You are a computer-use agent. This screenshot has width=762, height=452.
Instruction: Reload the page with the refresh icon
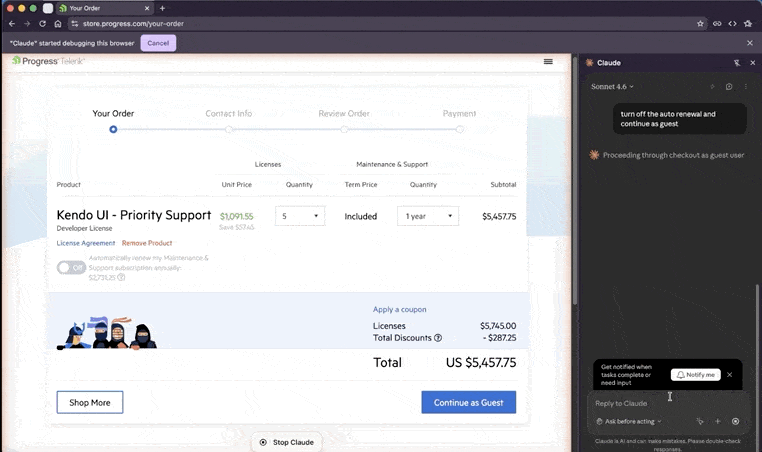pos(43,23)
